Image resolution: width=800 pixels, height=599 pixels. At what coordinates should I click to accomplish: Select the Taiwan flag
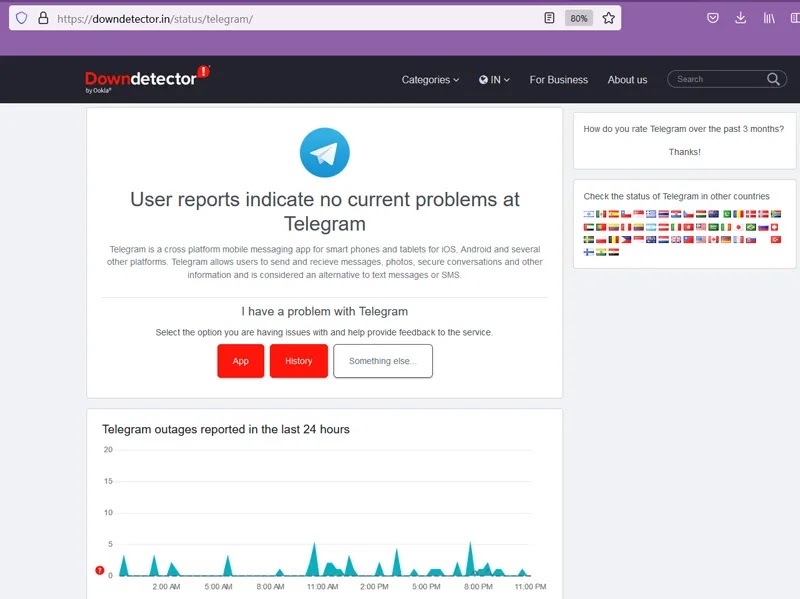pyautogui.click(x=688, y=239)
